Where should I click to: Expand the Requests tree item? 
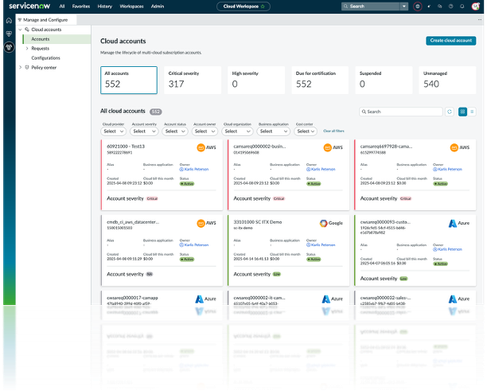pyautogui.click(x=27, y=48)
